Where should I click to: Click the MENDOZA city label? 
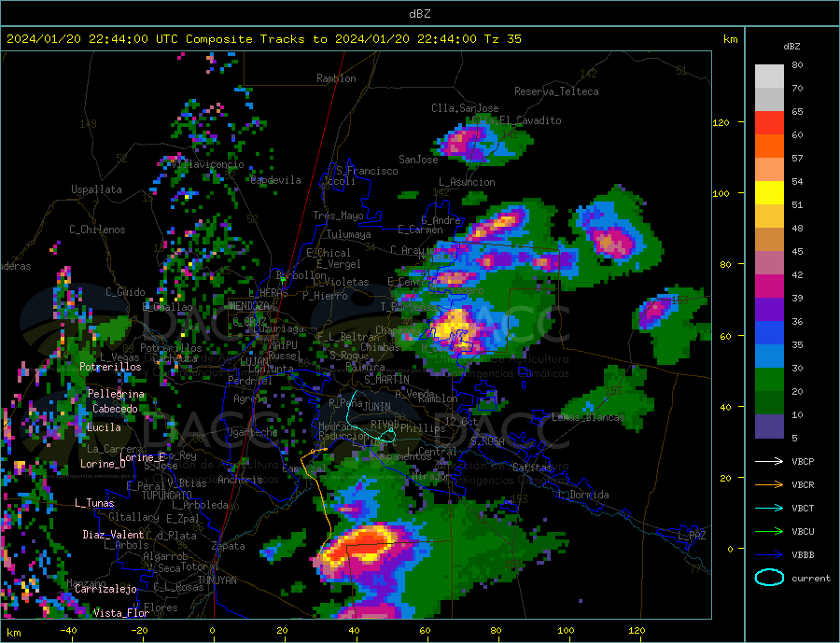point(249,306)
